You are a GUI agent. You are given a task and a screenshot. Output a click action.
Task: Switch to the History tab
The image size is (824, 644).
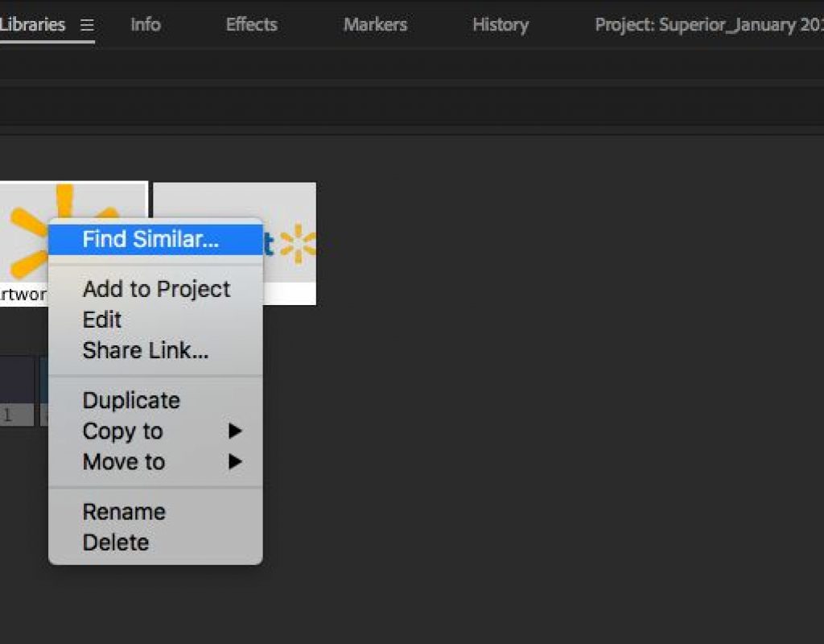tap(501, 25)
